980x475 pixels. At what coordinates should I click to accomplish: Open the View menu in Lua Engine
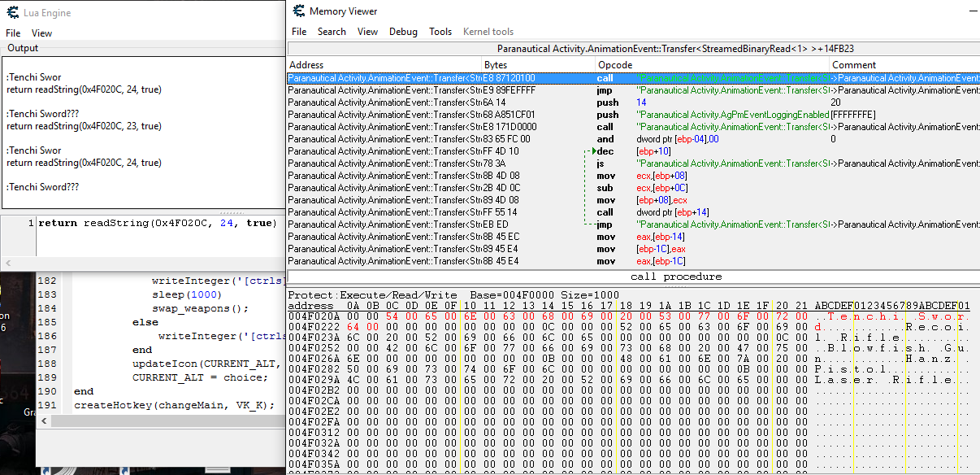point(41,33)
